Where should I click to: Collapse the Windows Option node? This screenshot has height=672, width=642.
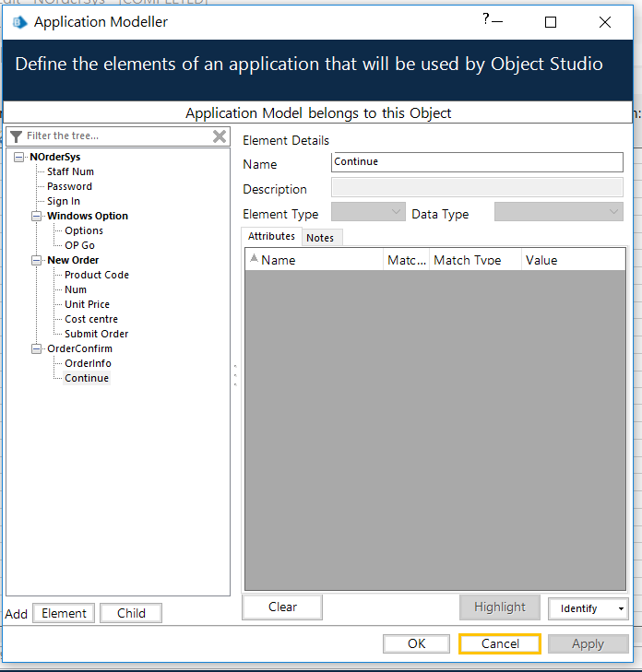click(37, 216)
